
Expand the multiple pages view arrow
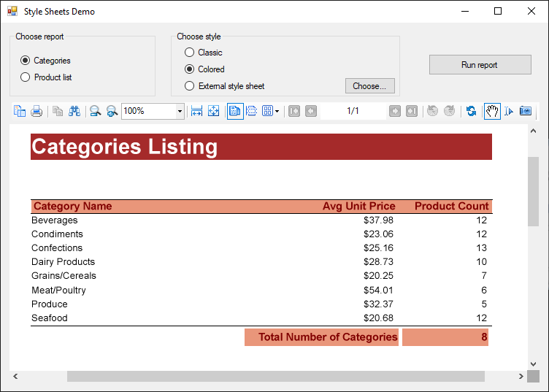[277, 111]
